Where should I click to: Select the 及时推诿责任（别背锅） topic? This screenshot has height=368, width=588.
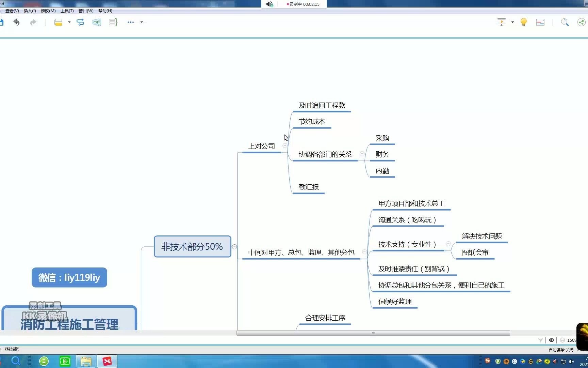click(x=414, y=269)
